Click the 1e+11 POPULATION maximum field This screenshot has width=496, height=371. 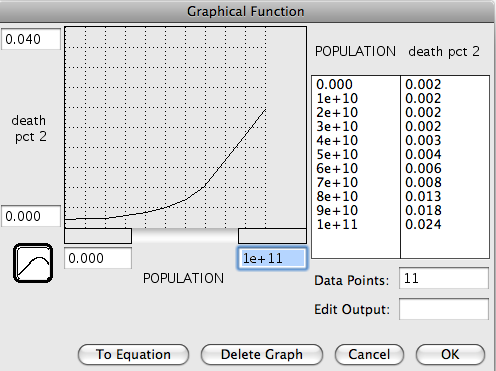(272, 258)
